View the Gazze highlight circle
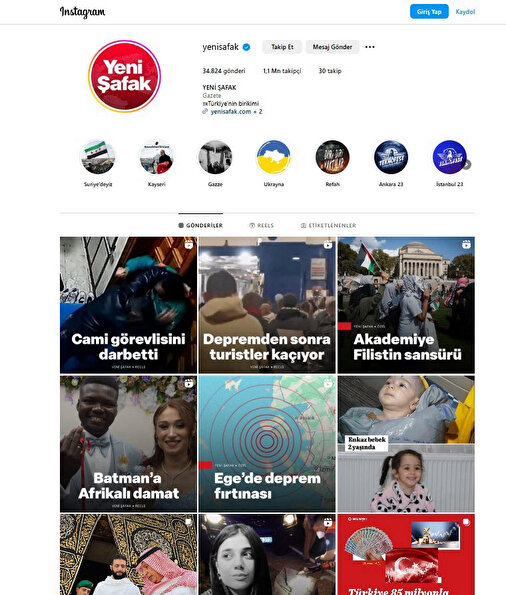Viewport: 506px width, 595px height. (215, 157)
